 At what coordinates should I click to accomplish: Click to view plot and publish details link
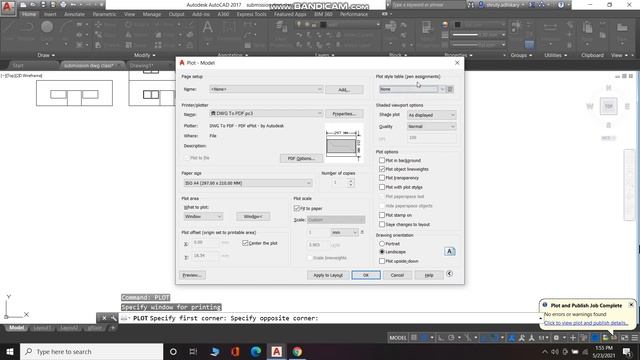click(586, 323)
